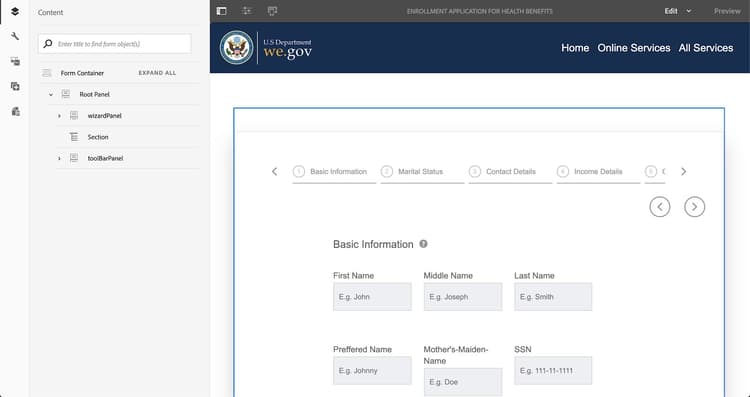Screen dimensions: 750x397
Task: Expand the wizardPanel tree node
Action: (x=59, y=116)
